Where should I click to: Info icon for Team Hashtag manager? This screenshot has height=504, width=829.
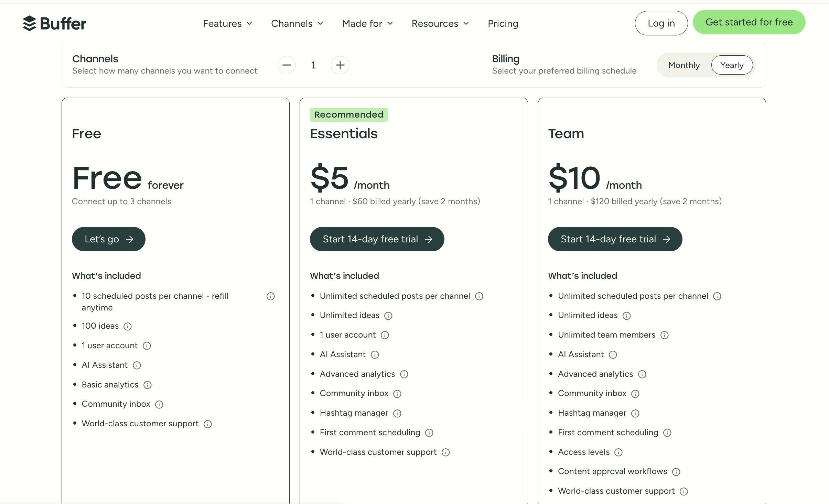point(635,413)
